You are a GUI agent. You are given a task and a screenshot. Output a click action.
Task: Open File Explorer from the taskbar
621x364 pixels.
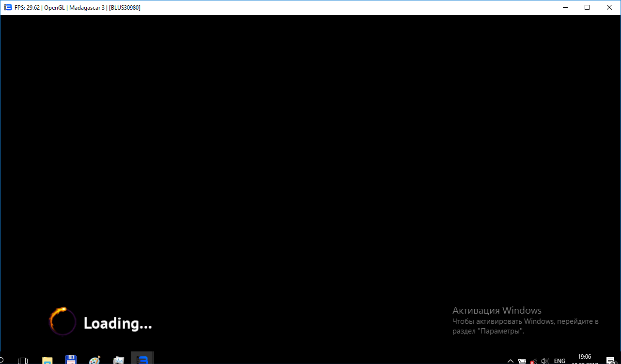(x=47, y=360)
